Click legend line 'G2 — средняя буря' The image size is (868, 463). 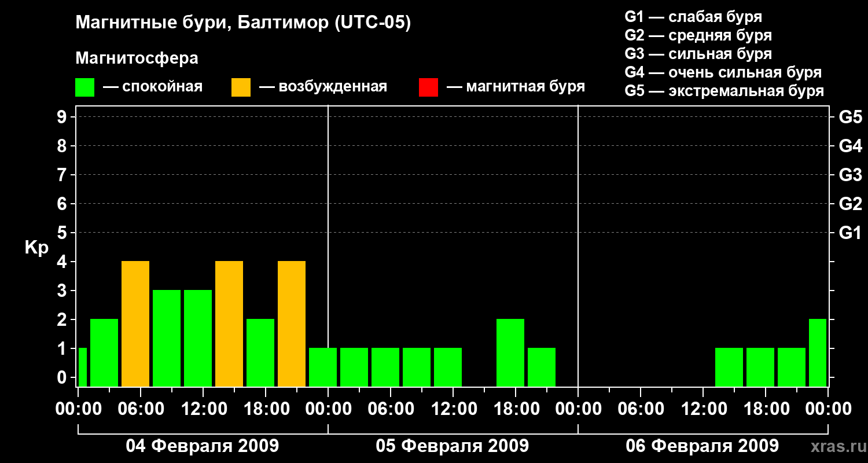tap(698, 35)
